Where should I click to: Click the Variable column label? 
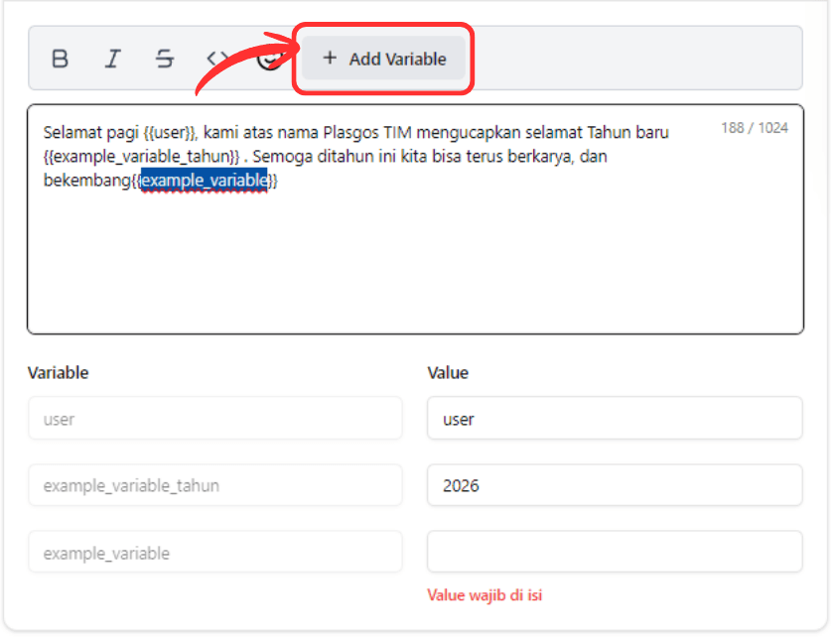click(58, 373)
